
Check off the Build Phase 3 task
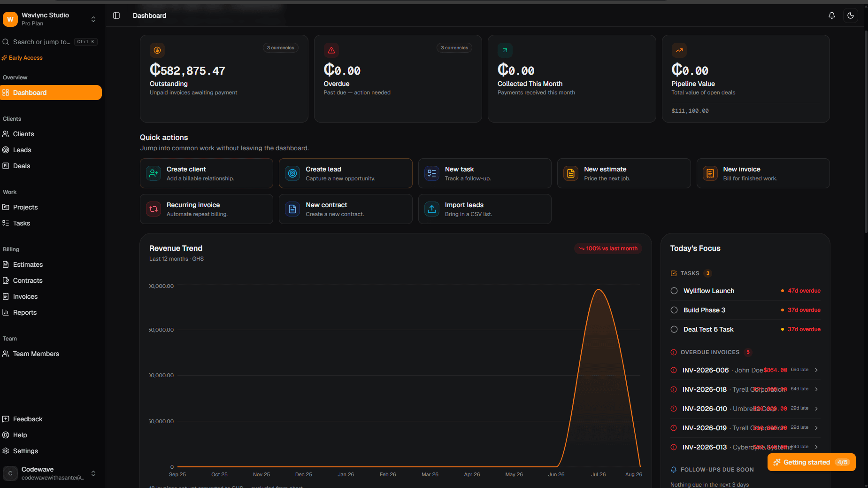[674, 310]
